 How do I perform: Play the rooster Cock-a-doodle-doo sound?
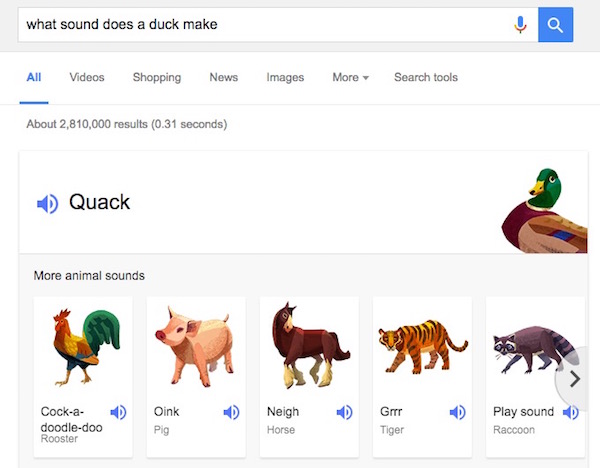[118, 412]
